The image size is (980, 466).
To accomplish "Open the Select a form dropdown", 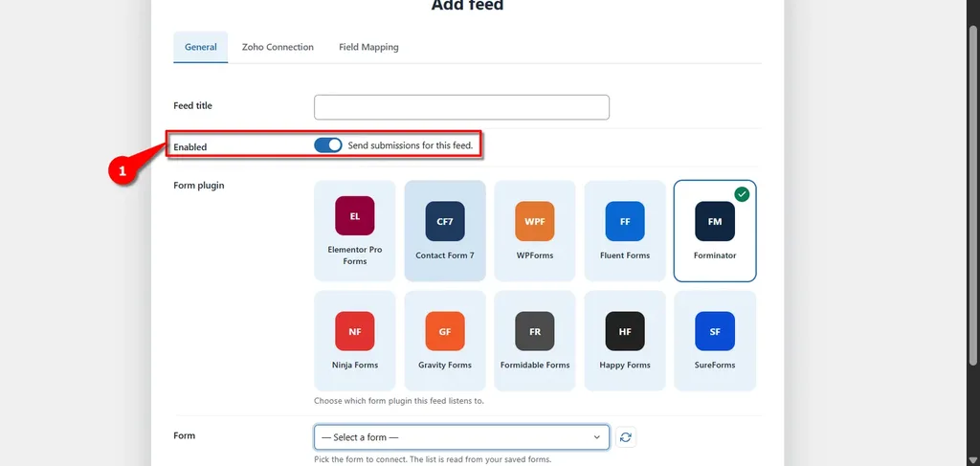I will pos(461,437).
